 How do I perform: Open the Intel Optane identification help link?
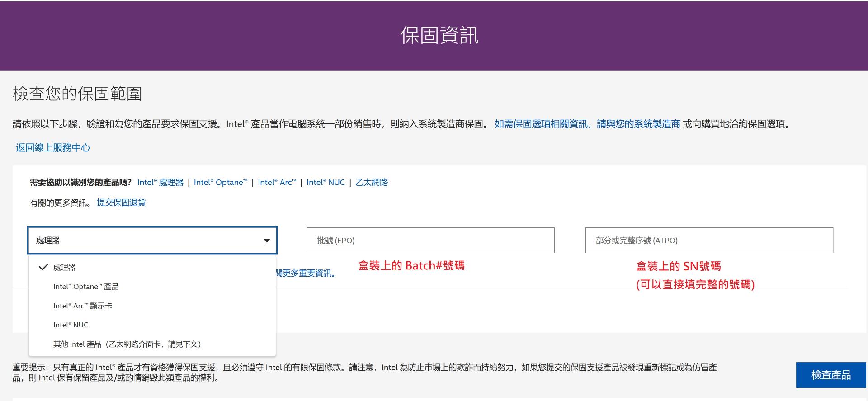tap(221, 182)
